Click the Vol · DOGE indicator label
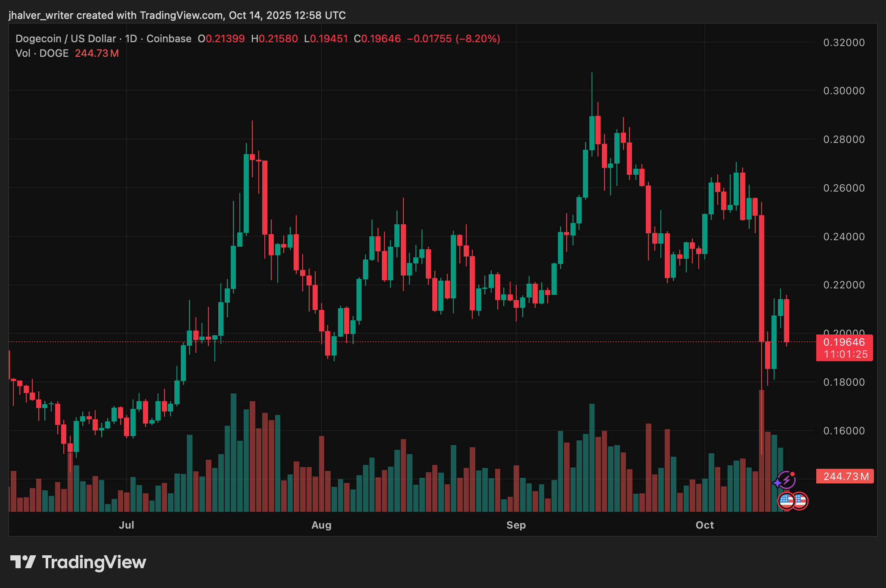The height and width of the screenshot is (588, 886). (42, 53)
